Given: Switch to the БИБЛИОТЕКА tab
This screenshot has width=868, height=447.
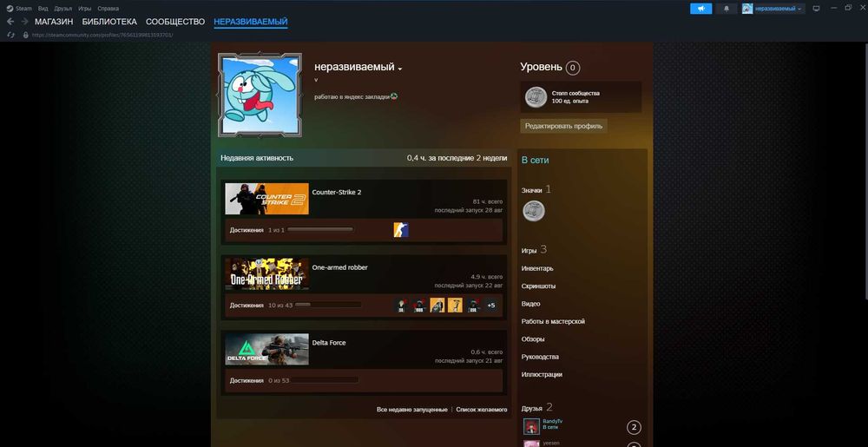Looking at the screenshot, I should tap(109, 22).
